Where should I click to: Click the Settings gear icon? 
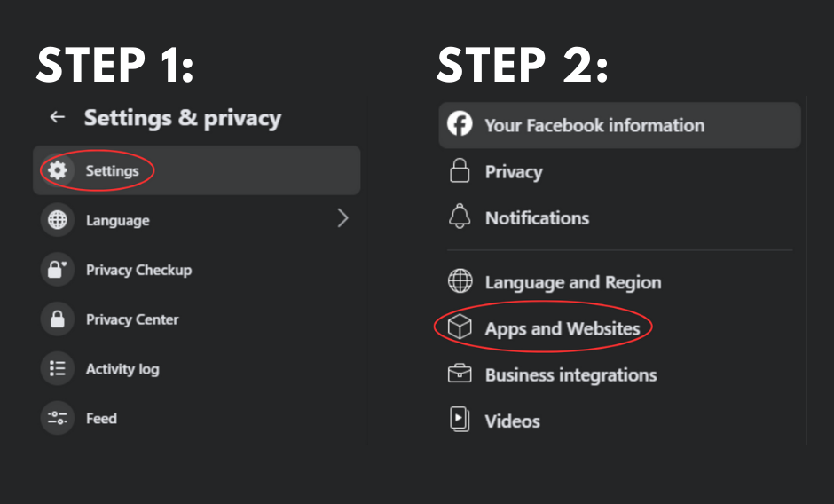click(x=58, y=170)
